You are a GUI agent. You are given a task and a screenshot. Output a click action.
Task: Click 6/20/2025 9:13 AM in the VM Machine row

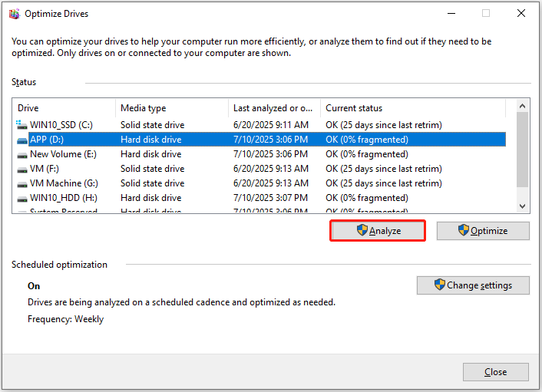271,183
